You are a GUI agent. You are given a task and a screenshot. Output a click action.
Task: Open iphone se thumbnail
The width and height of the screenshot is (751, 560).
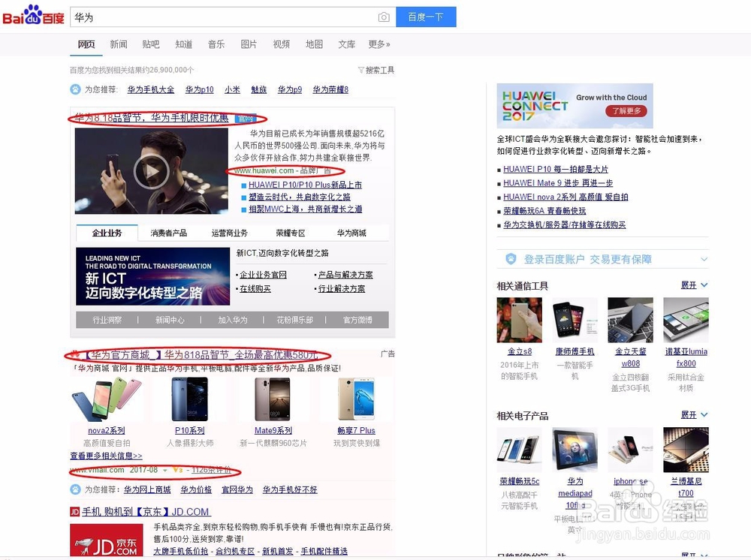[630, 450]
